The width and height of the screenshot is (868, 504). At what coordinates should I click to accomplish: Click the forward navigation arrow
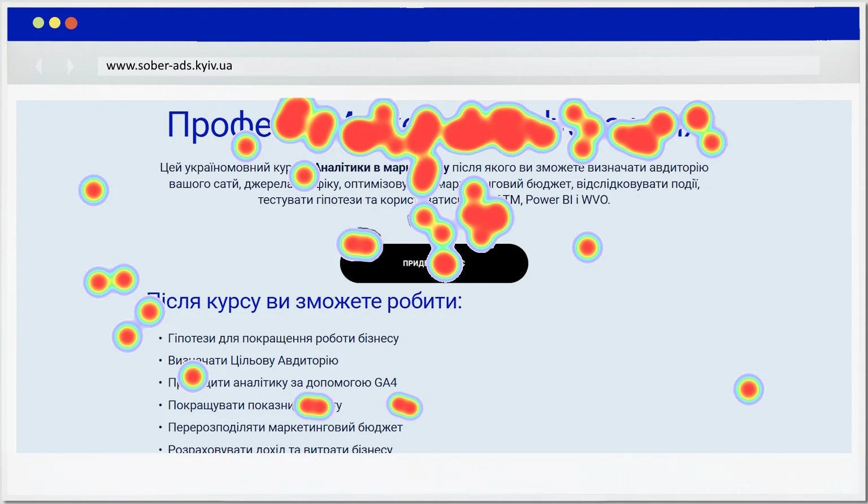point(70,66)
